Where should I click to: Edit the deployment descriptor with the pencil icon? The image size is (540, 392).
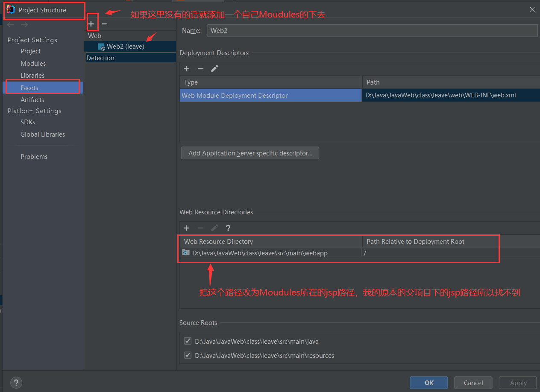214,69
